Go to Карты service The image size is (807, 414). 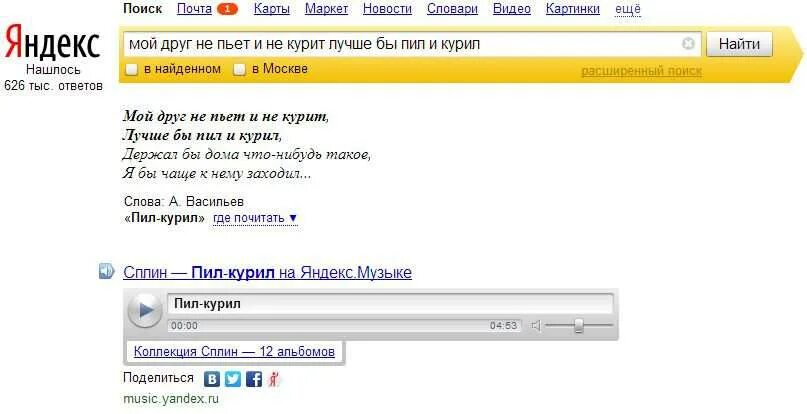pyautogui.click(x=272, y=9)
